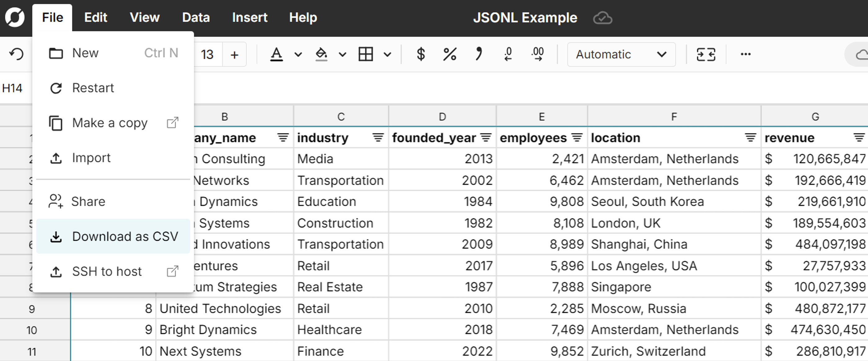Apply currency dollar format
The height and width of the screenshot is (361, 868).
pyautogui.click(x=421, y=54)
